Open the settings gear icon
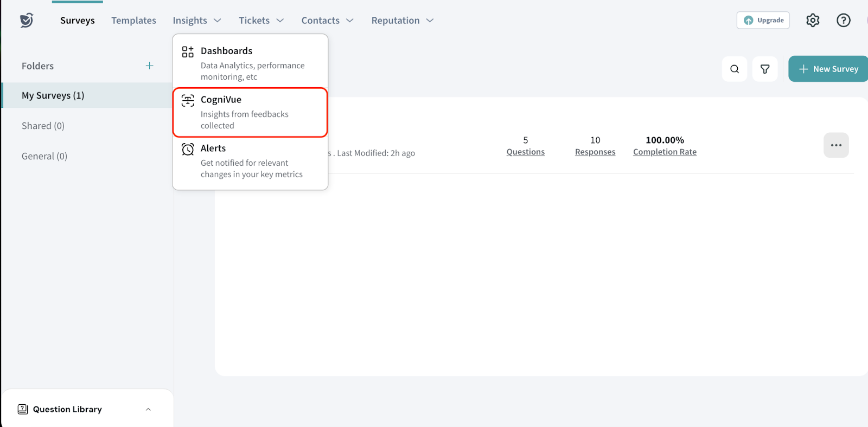 pyautogui.click(x=812, y=20)
